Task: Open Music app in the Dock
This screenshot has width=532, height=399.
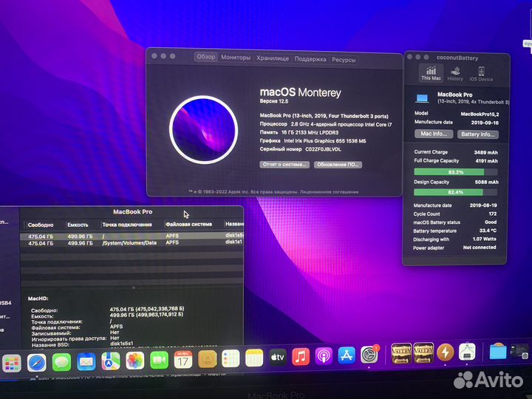Action: (301, 357)
